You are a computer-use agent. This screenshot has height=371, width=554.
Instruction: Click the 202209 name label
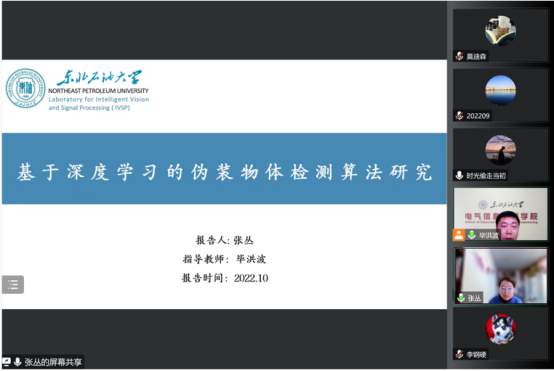pos(478,116)
